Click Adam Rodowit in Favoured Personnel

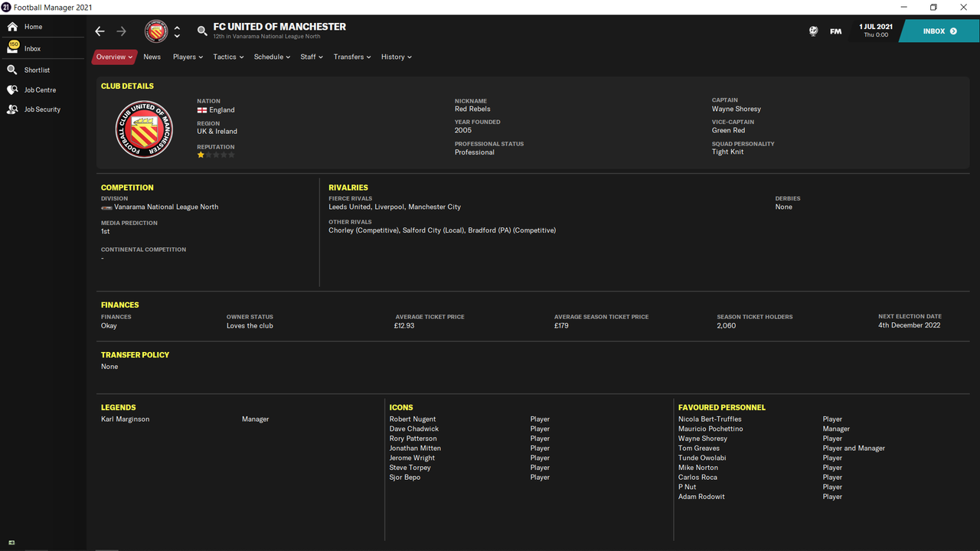(701, 497)
